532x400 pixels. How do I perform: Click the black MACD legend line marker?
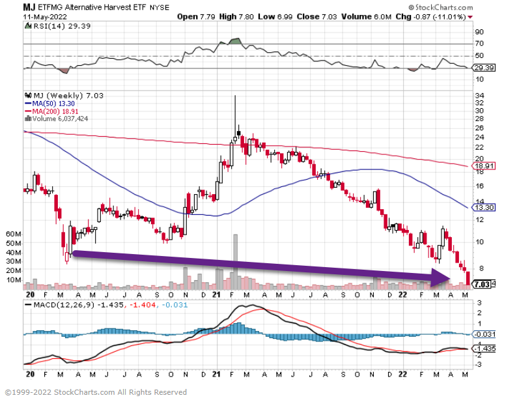pos(29,305)
